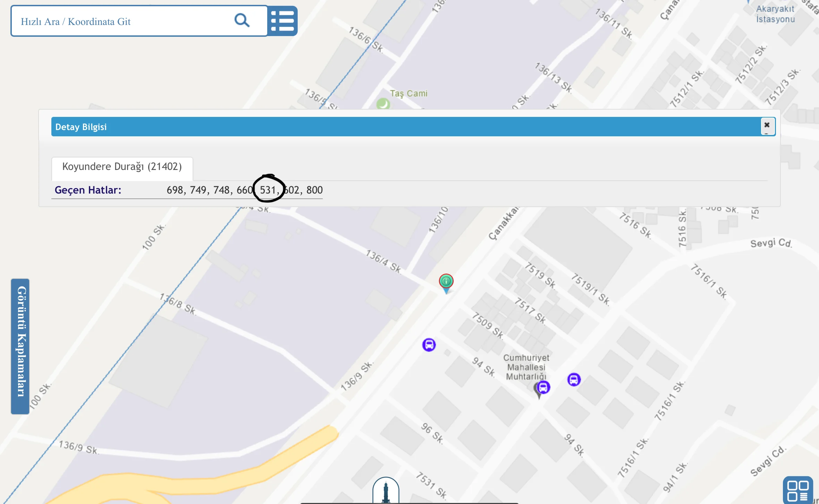Click the Akaryakıt İstasyonu map label

coord(775,14)
